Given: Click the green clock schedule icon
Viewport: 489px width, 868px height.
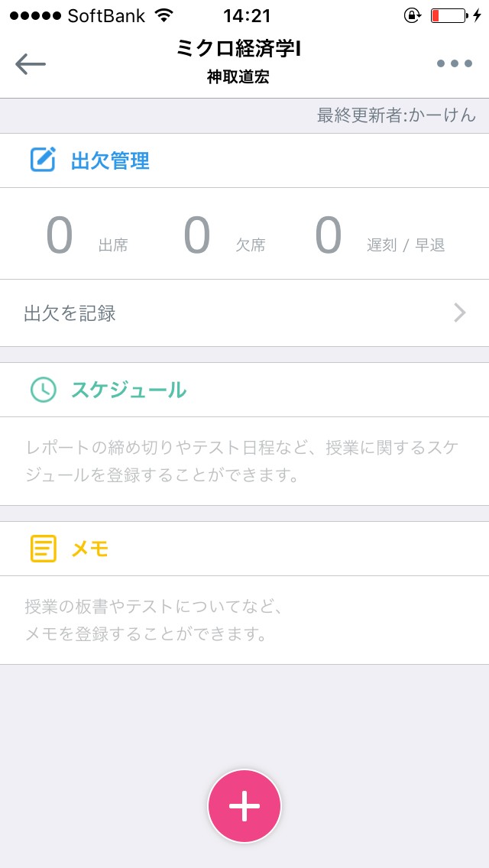Looking at the screenshot, I should 43,390.
